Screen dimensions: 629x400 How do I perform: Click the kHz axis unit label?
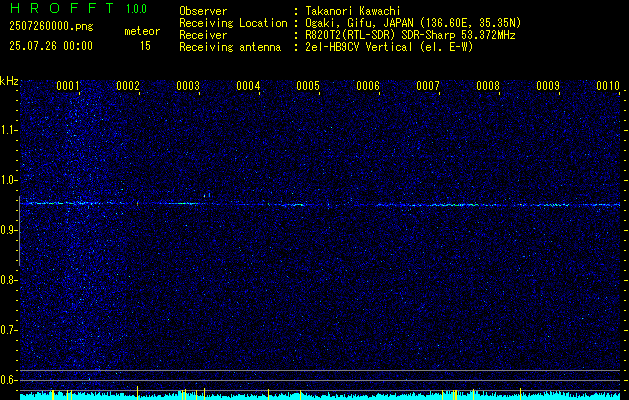[9, 81]
